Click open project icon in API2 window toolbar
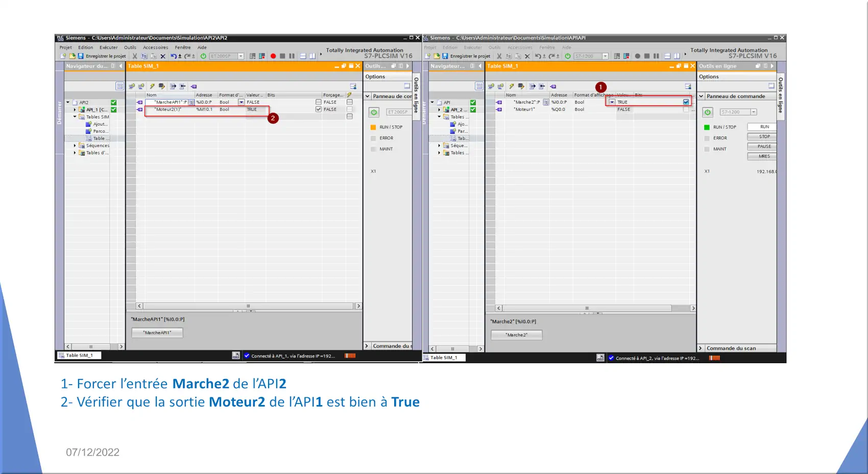Screen dimensions: 868x474 point(72,56)
